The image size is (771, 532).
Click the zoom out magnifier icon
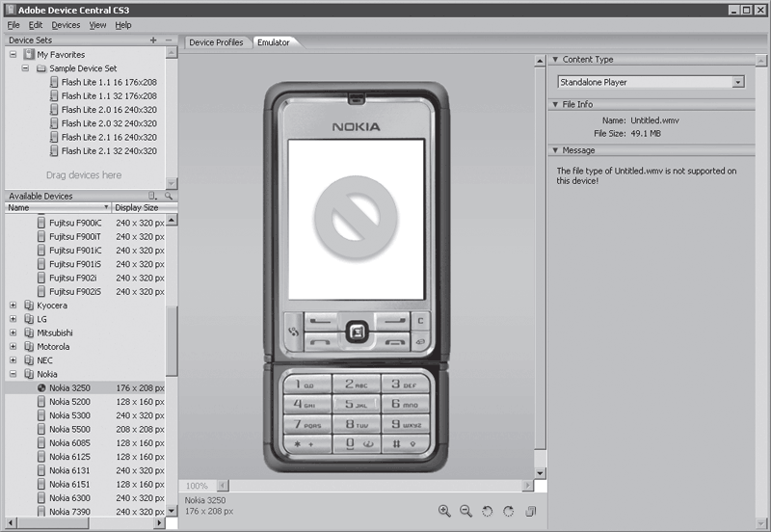(x=465, y=511)
